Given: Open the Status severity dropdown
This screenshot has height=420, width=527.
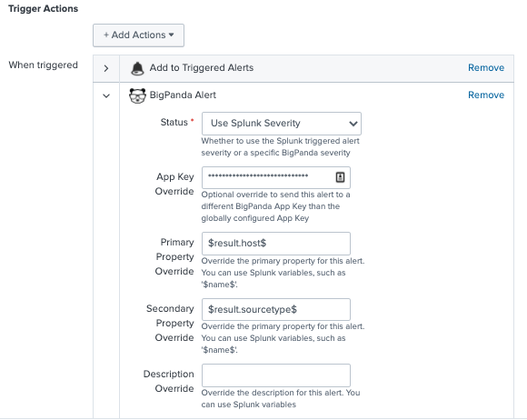Looking at the screenshot, I should [x=282, y=124].
